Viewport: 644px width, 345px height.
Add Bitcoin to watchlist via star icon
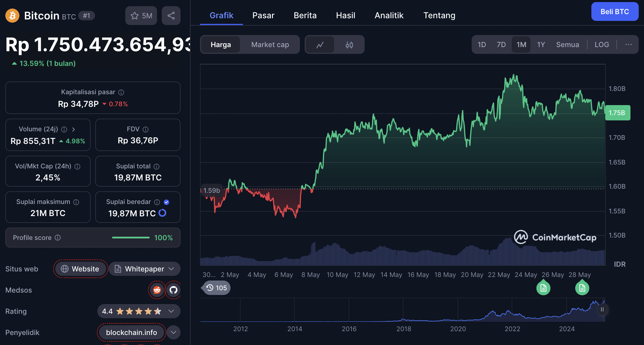click(x=135, y=15)
